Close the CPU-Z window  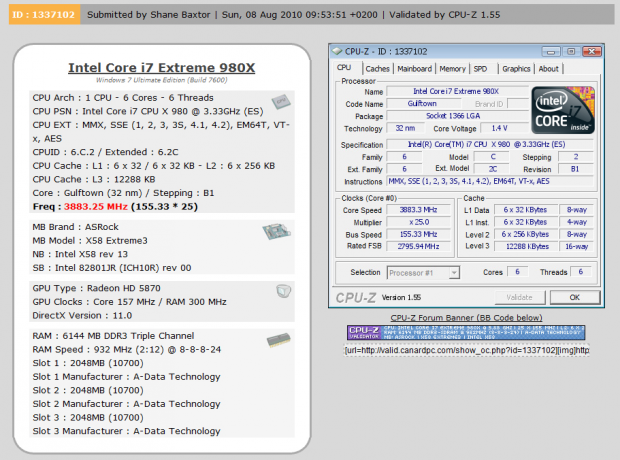(x=592, y=51)
